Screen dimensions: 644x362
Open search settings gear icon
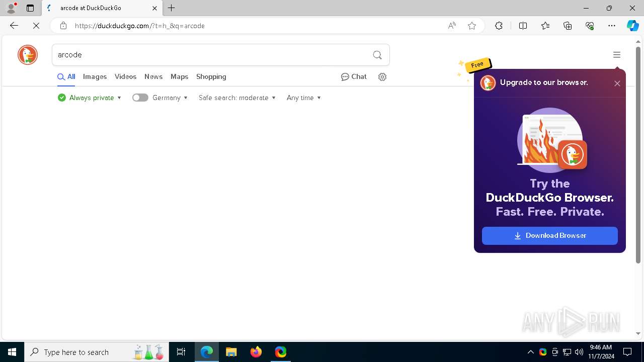click(382, 77)
